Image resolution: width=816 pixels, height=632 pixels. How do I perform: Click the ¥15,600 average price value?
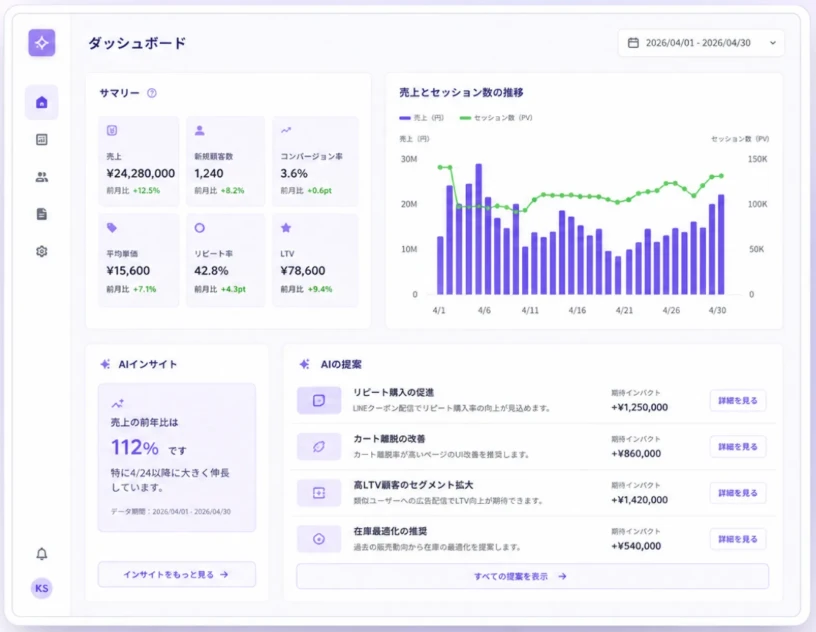(128, 271)
